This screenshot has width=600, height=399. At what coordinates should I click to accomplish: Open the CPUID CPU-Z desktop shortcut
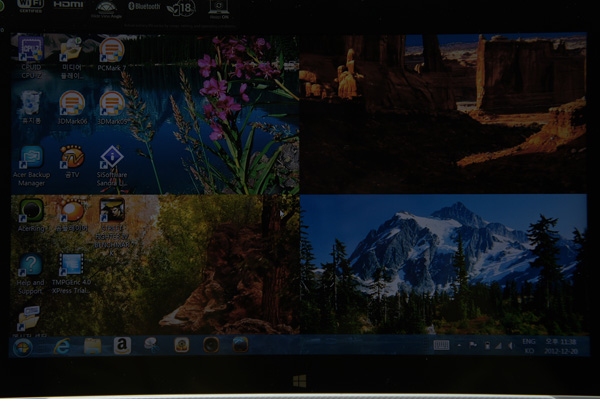coord(31,57)
